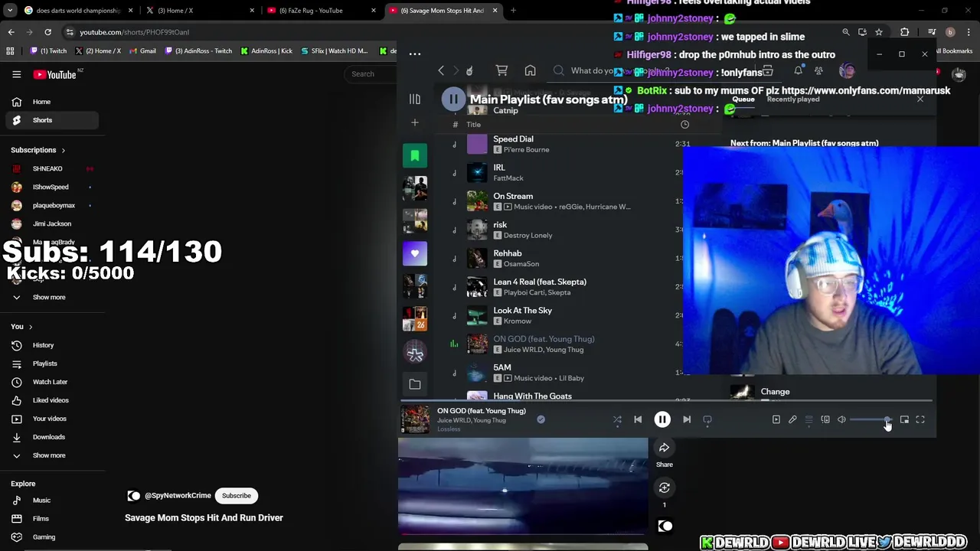Open the History page in YouTube sidebar
Image resolution: width=980 pixels, height=551 pixels.
43,345
